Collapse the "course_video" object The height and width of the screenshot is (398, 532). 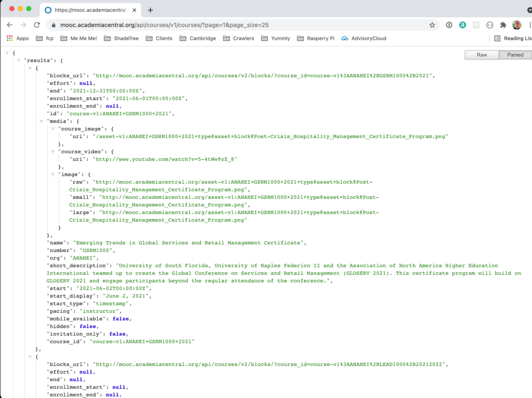(x=53, y=152)
